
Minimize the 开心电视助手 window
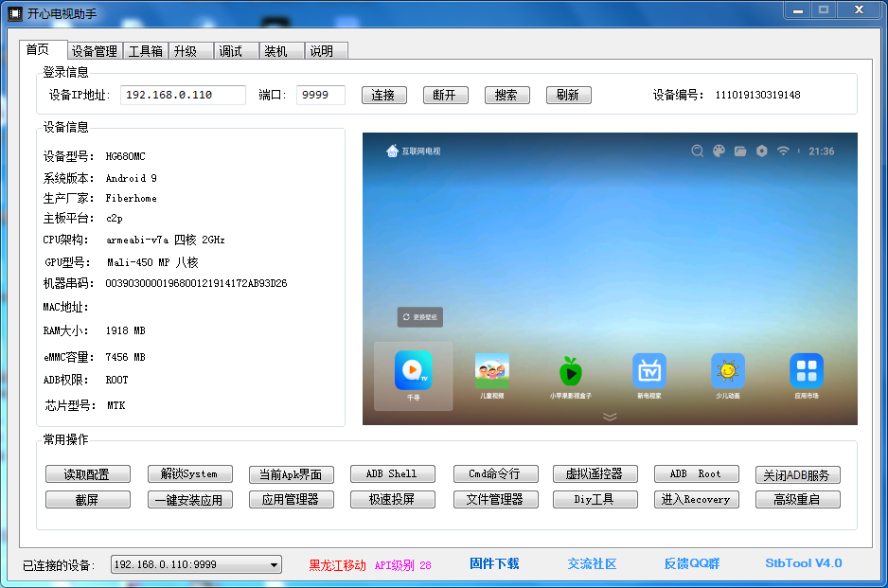[798, 10]
